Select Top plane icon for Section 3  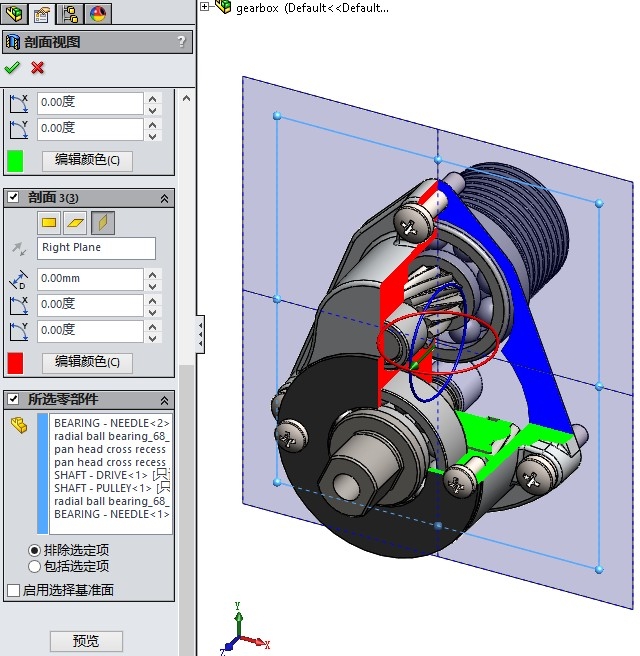(x=75, y=222)
